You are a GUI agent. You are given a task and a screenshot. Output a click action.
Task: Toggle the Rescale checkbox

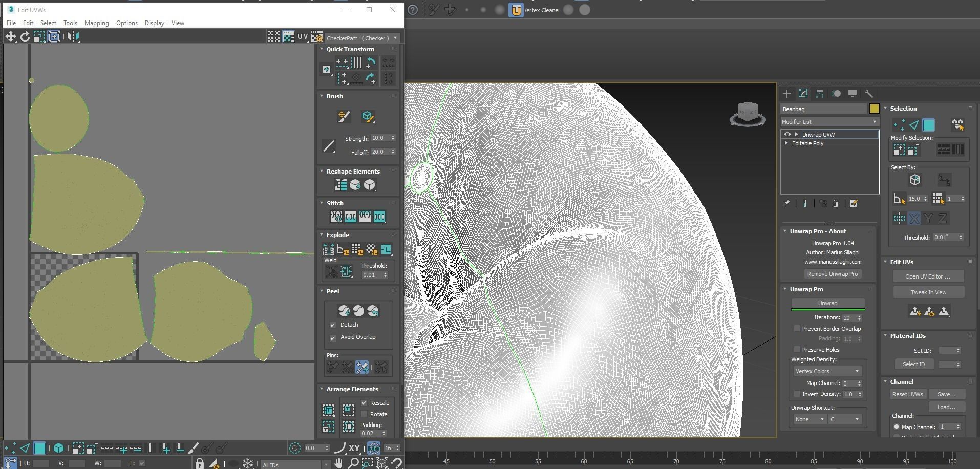(364, 403)
